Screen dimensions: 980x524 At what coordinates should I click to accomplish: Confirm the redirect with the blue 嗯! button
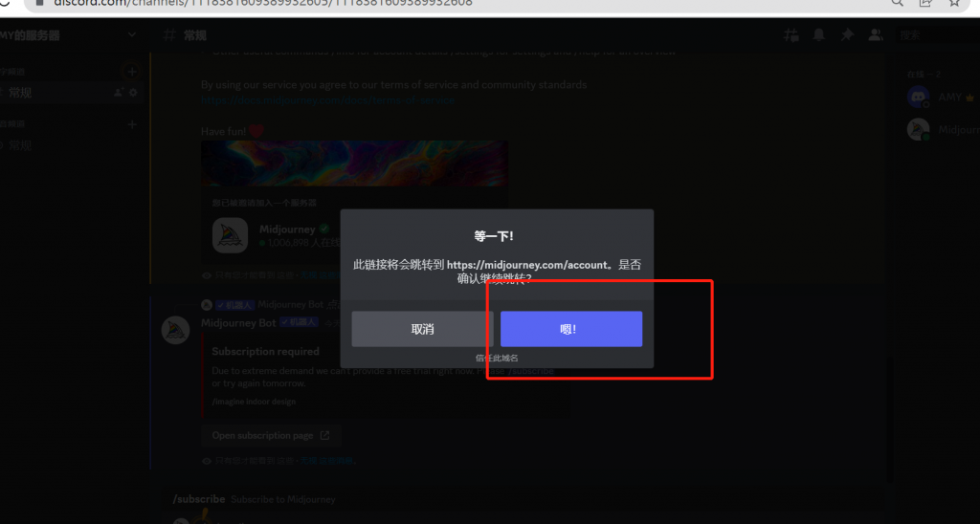click(x=571, y=329)
